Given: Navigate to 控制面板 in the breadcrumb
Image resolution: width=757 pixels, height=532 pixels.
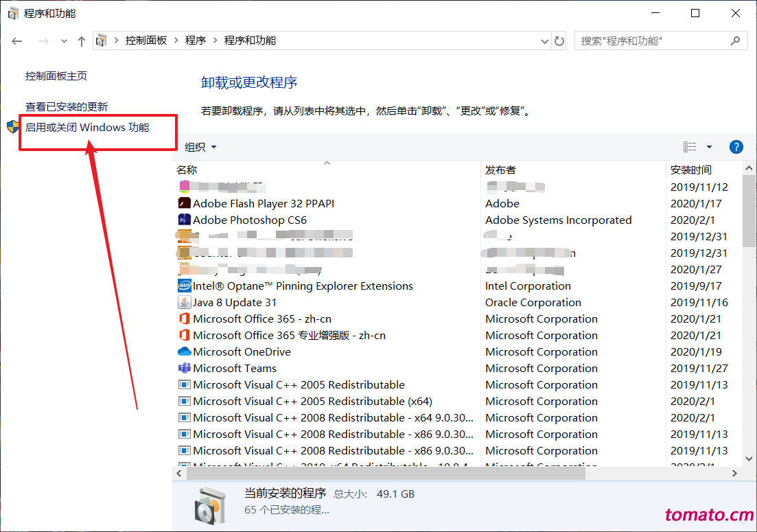Looking at the screenshot, I should pyautogui.click(x=146, y=41).
